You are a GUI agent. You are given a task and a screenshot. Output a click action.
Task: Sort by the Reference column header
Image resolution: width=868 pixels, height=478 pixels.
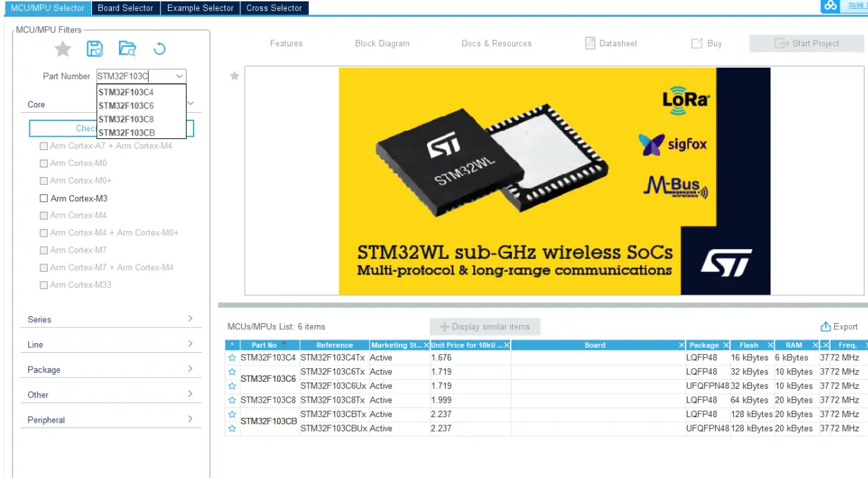coord(334,345)
